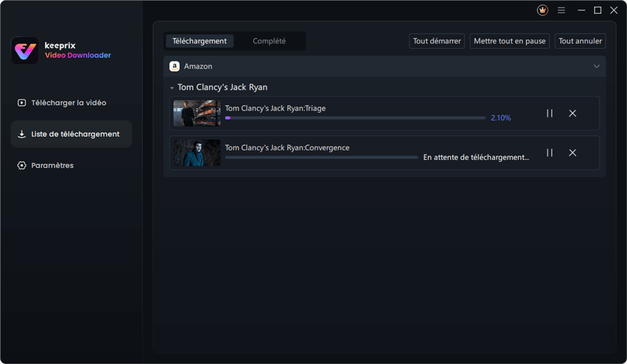This screenshot has height=364, width=627.
Task: Click En attente de téléchargement... status
Action: [476, 157]
